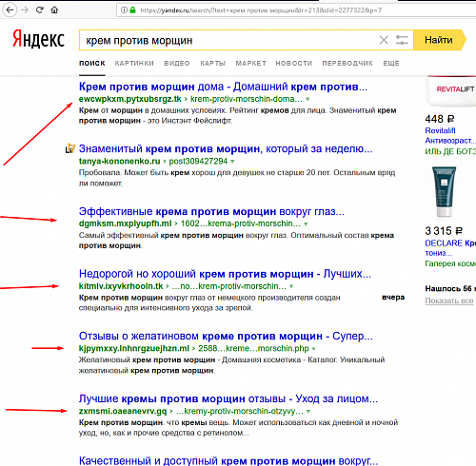Reload the page with refresh icon
The height and width of the screenshot is (466, 476).
tap(40, 10)
